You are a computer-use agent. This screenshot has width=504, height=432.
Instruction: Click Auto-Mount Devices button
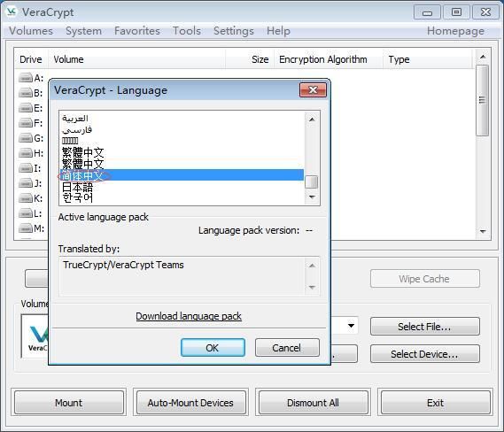[191, 403]
